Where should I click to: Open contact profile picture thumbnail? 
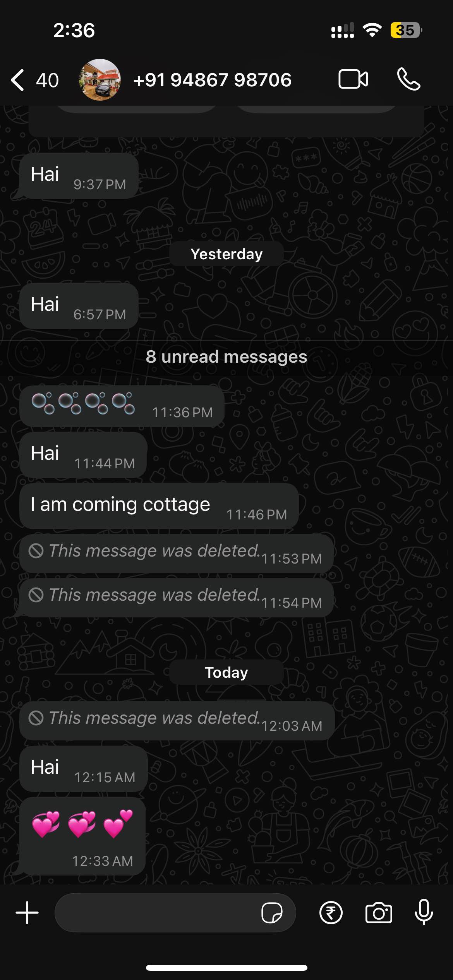pyautogui.click(x=100, y=80)
